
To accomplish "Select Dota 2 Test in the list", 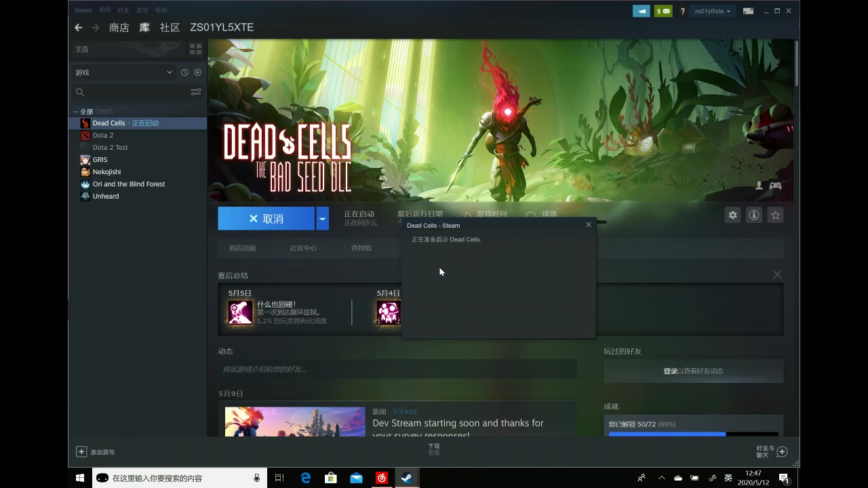I will click(139, 148).
